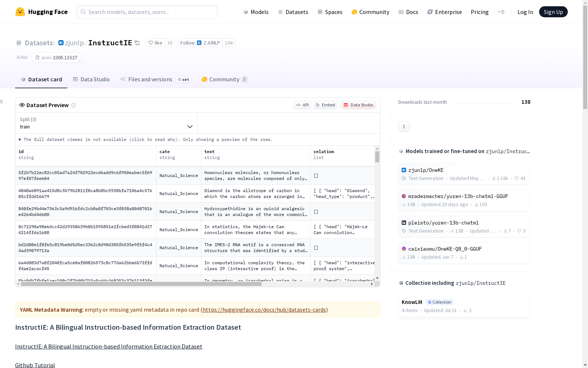588x368 pixels.
Task: Open the Dataset card tab
Action: [x=41, y=79]
